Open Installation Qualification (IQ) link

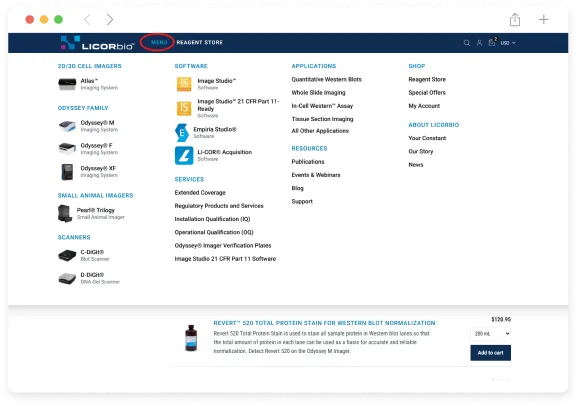coord(212,219)
